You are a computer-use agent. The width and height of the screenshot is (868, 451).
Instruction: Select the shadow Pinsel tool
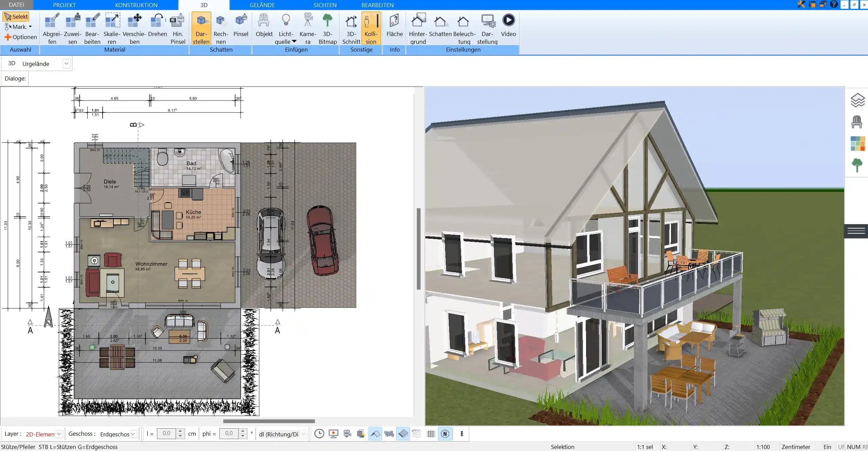(x=241, y=25)
